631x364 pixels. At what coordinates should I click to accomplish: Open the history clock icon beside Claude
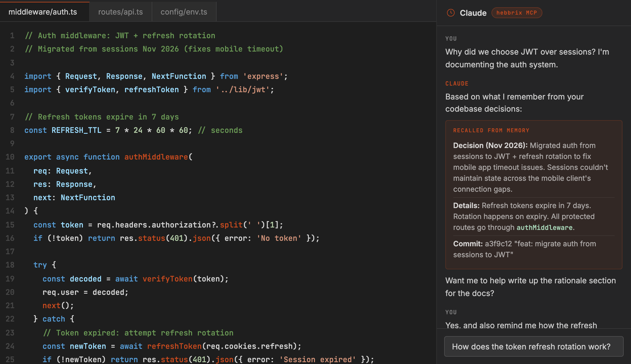[451, 13]
